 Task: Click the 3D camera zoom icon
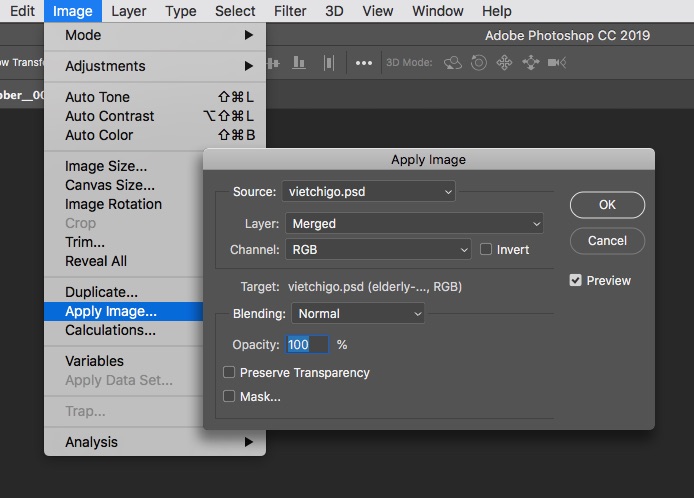[557, 62]
